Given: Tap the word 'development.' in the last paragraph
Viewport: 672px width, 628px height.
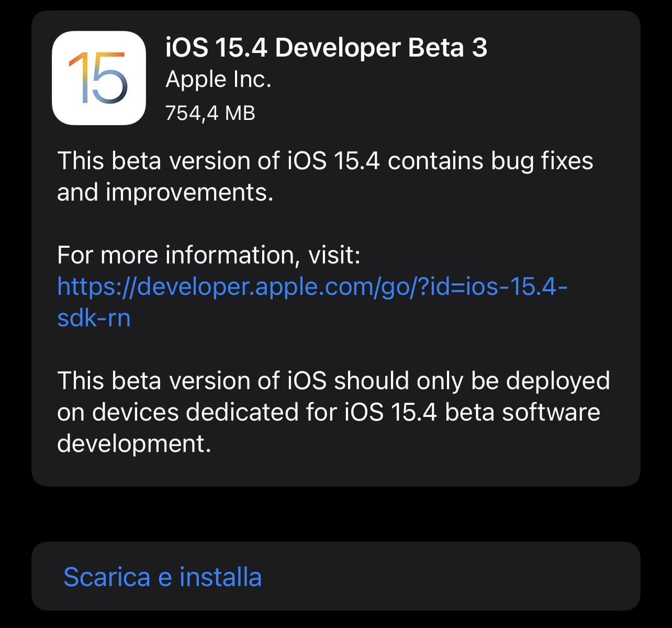Looking at the screenshot, I should coord(133,444).
